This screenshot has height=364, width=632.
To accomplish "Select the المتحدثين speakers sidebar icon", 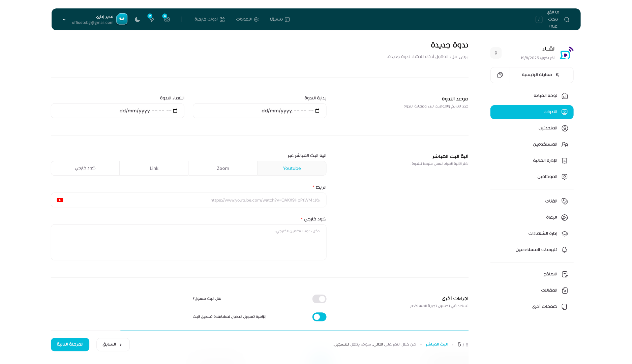I will pyautogui.click(x=565, y=128).
